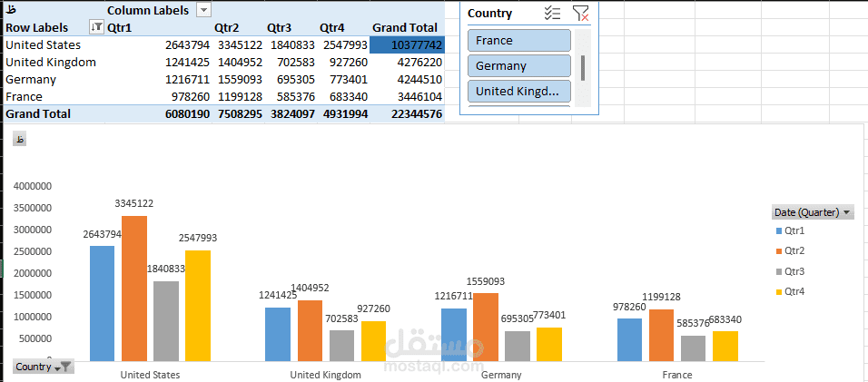Image resolution: width=868 pixels, height=382 pixels.
Task: Clear the Country slicer filter
Action: coord(580,13)
